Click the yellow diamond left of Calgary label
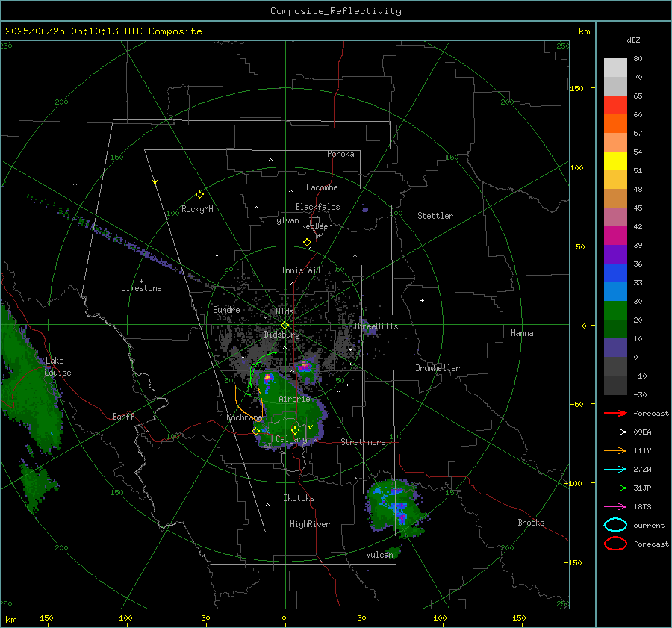Viewport: 672px width, 628px height. [x=255, y=432]
